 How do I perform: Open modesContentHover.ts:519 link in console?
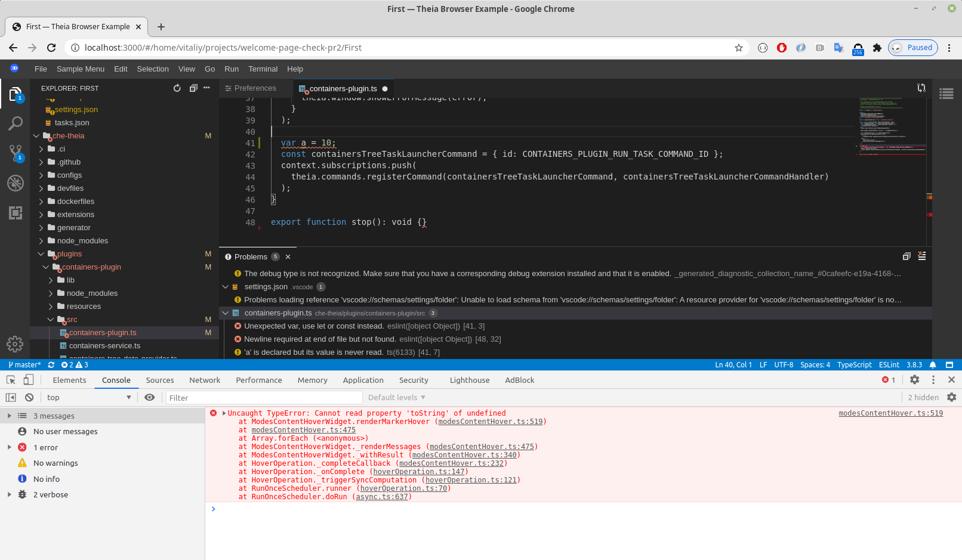[x=890, y=413]
